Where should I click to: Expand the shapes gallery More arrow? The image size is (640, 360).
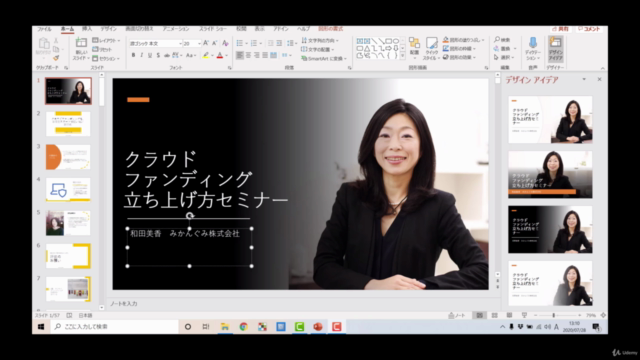click(x=403, y=56)
